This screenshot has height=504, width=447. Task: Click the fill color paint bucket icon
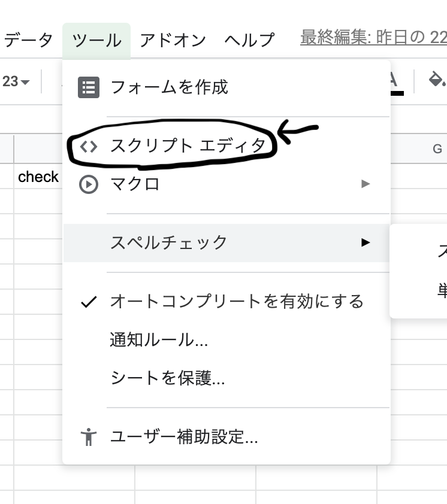[437, 80]
